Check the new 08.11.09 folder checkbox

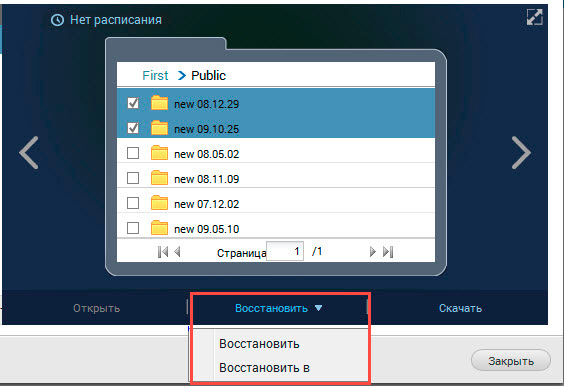[133, 178]
